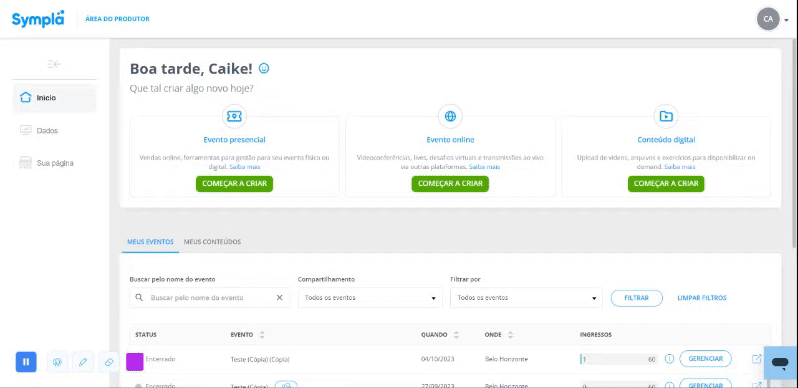Viewport: 798px width, 388px height.
Task: Switch to the Meus Conteúdos tab
Action: point(212,242)
